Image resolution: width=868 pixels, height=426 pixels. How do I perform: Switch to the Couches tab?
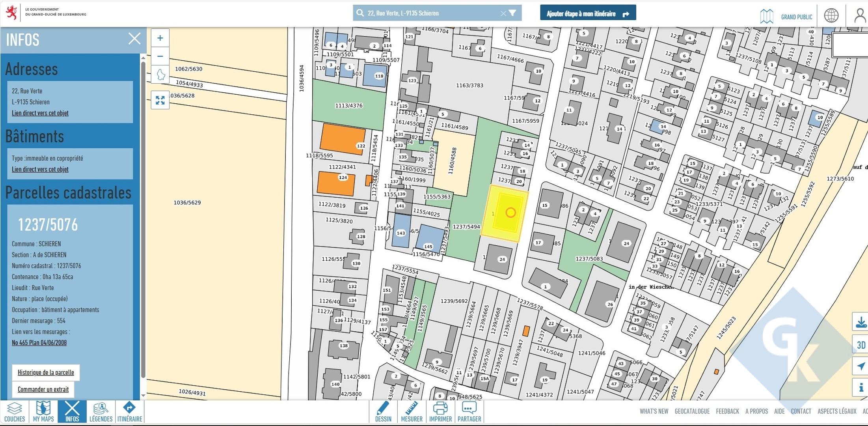pyautogui.click(x=15, y=412)
